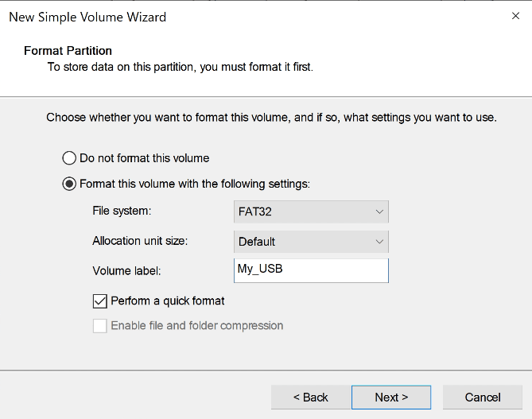Image resolution: width=532 pixels, height=419 pixels.
Task: Click the 'Enable file and folder compression' text
Action: tap(196, 325)
